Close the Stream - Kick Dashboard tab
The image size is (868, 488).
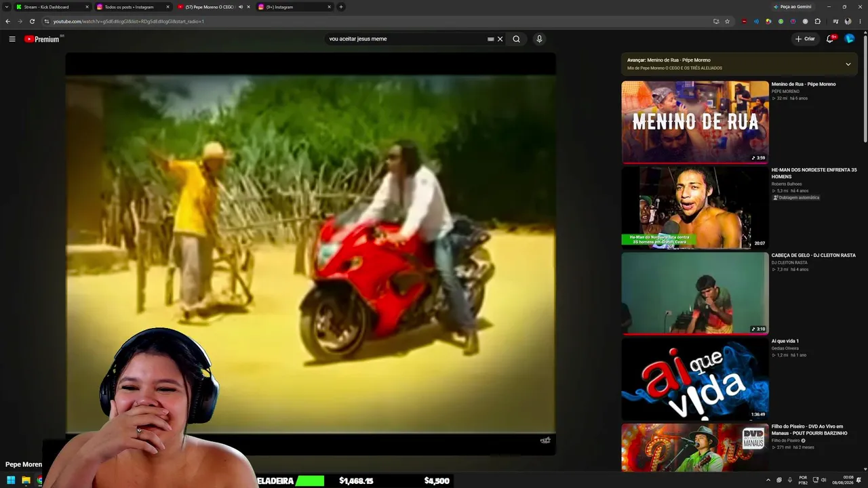pyautogui.click(x=87, y=7)
